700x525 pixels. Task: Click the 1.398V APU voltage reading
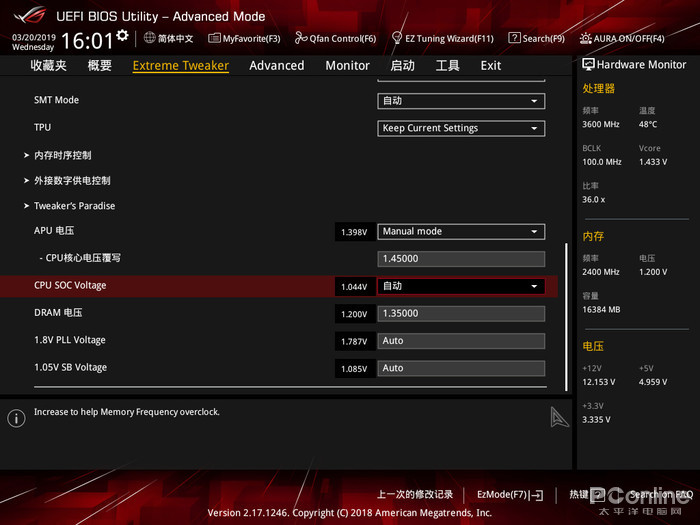coord(354,232)
